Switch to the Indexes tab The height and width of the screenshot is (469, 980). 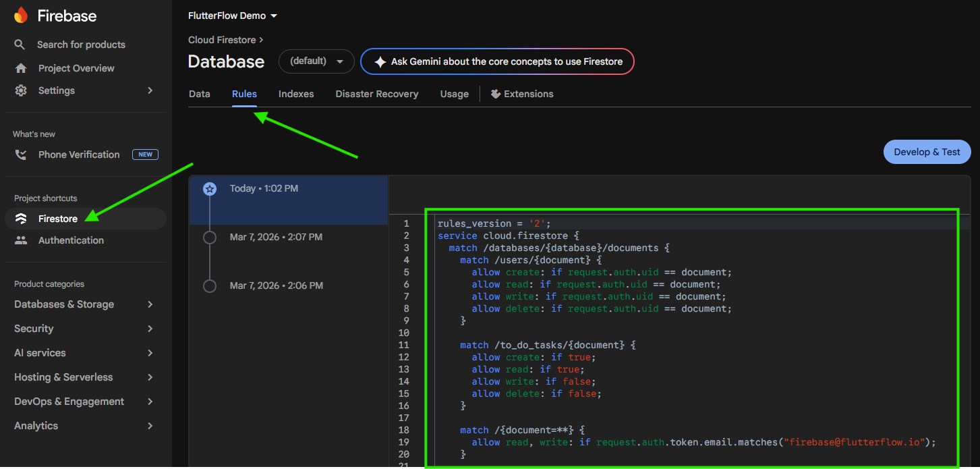tap(296, 94)
